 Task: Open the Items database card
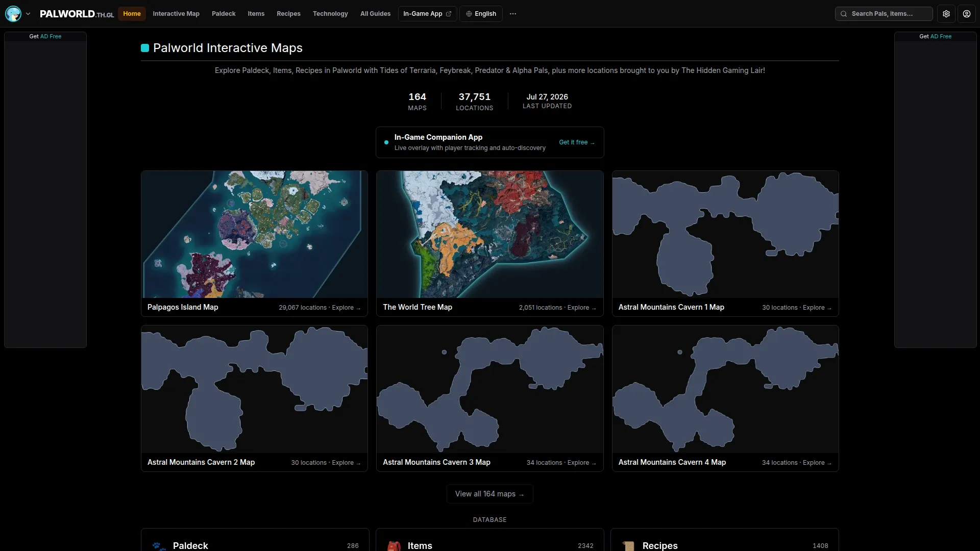[x=490, y=540]
